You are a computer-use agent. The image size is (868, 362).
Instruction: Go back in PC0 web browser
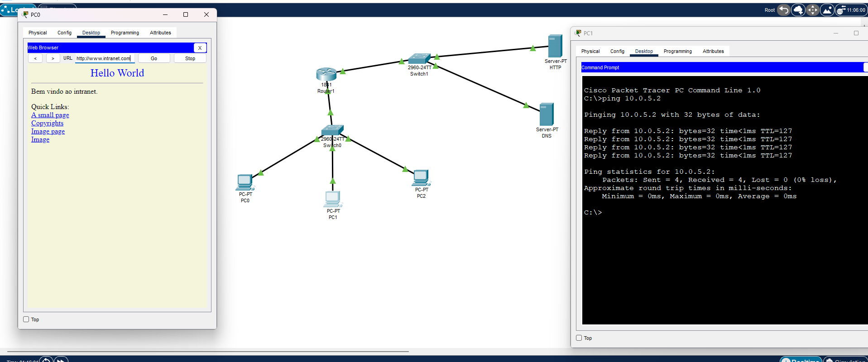point(35,58)
